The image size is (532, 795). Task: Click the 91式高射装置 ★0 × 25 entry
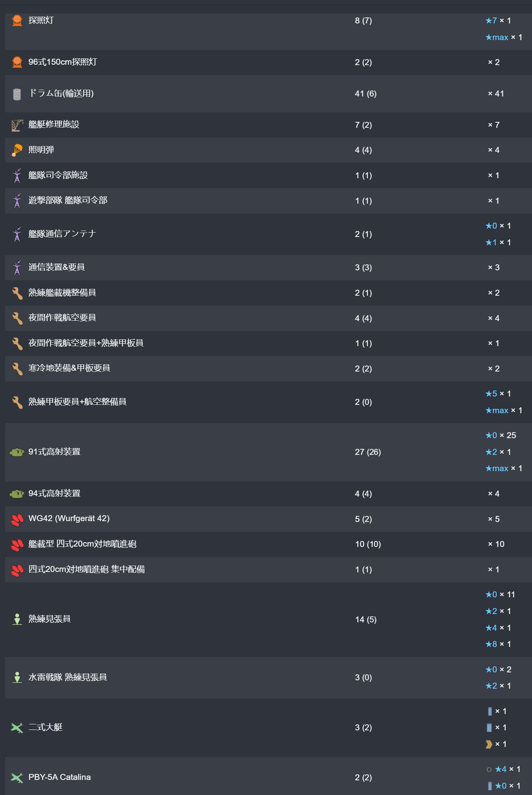pos(500,435)
